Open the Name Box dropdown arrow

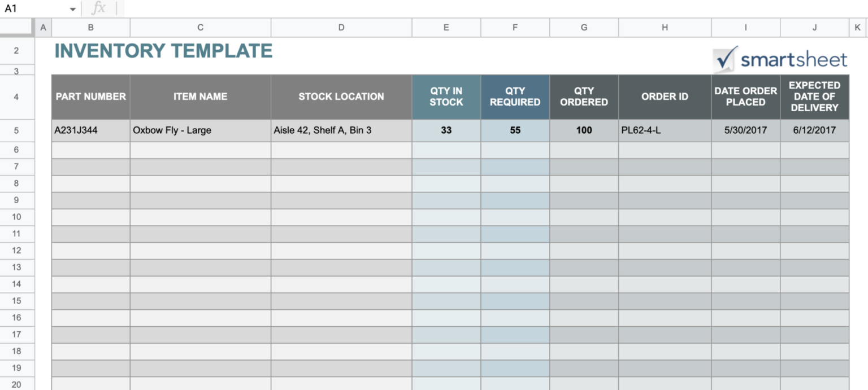click(x=72, y=9)
